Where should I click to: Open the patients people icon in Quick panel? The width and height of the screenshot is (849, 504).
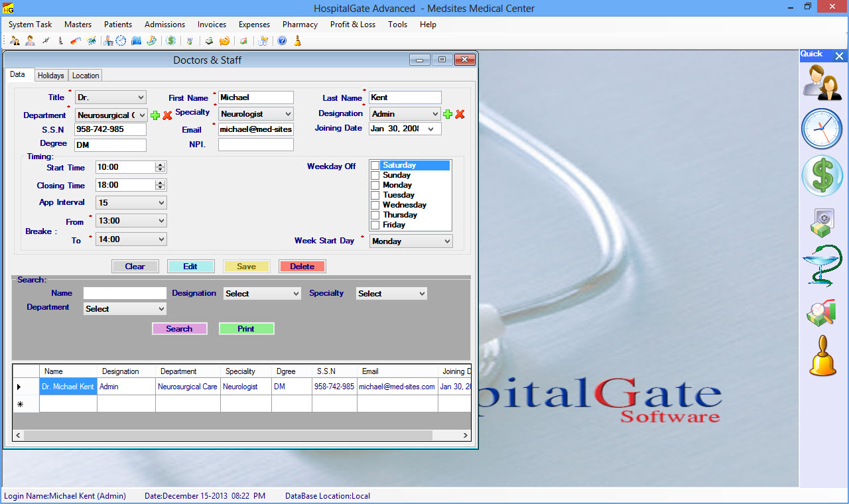[x=821, y=82]
